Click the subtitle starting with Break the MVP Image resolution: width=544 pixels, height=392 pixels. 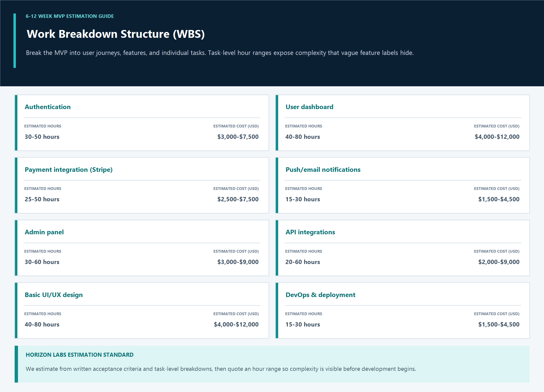tap(220, 53)
